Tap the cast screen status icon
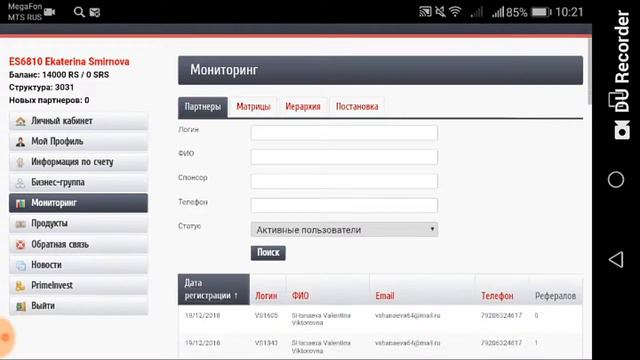Screen dimensions: 640x360 coord(425,12)
